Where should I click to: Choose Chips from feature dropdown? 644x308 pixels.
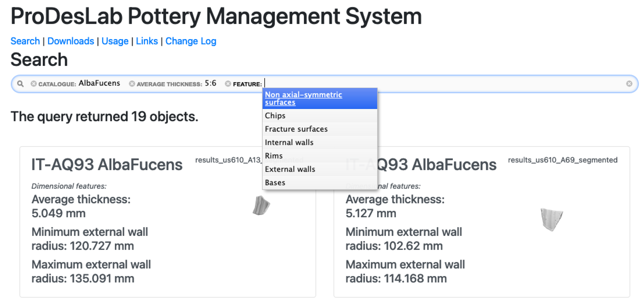pos(275,116)
